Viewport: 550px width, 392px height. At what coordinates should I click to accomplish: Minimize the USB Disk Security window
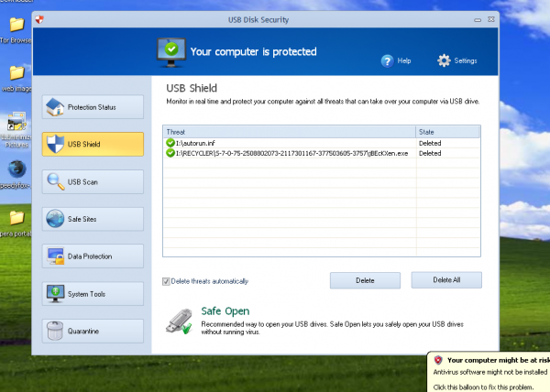tap(478, 20)
